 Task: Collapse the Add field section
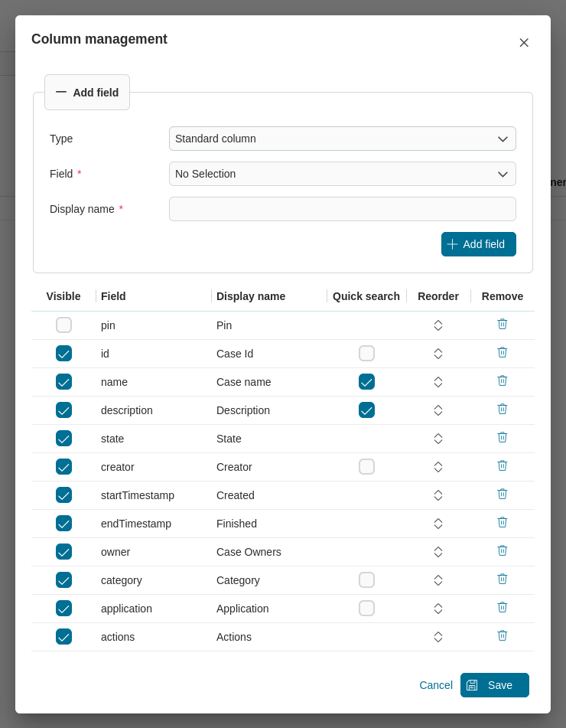coord(86,92)
